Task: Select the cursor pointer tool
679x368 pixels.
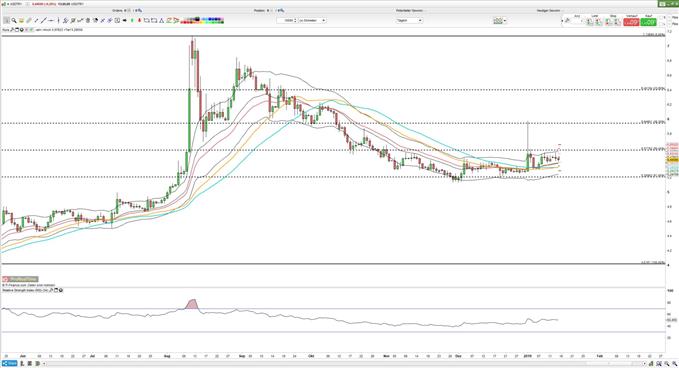Action: pos(6,20)
